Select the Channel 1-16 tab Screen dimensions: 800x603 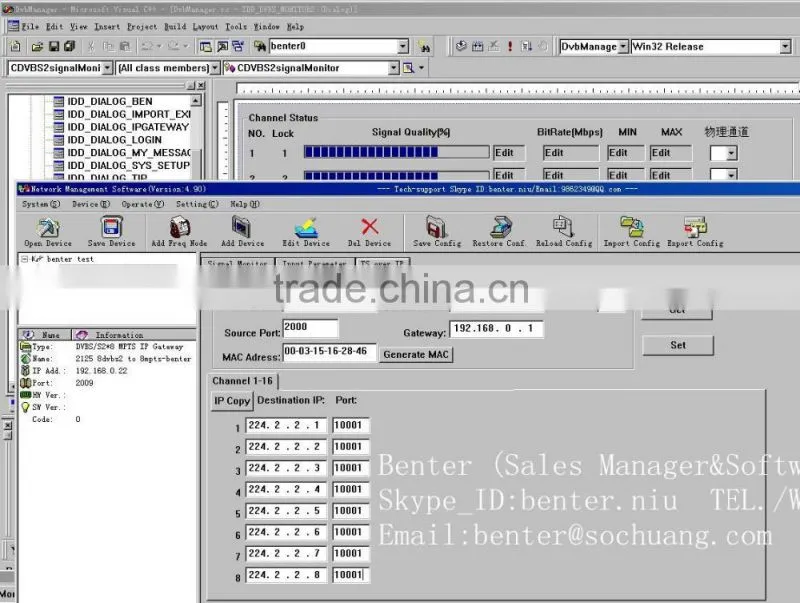243,381
